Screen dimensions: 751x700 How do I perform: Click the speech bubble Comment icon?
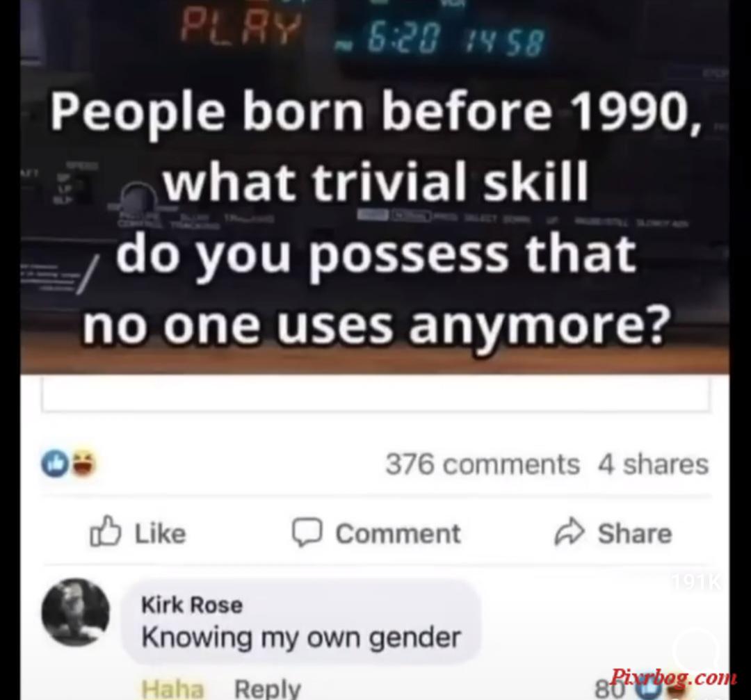point(307,532)
